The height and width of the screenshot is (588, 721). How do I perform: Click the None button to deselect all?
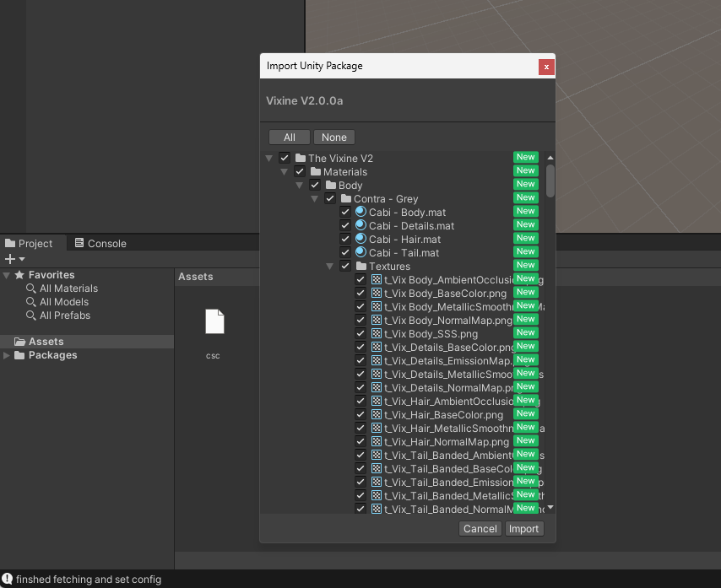[x=333, y=138]
